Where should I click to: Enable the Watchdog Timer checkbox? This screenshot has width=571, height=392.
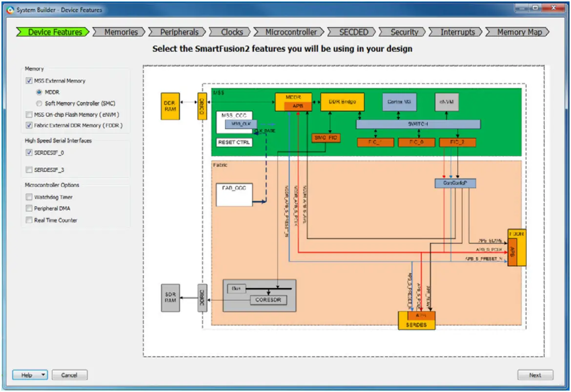tap(28, 197)
